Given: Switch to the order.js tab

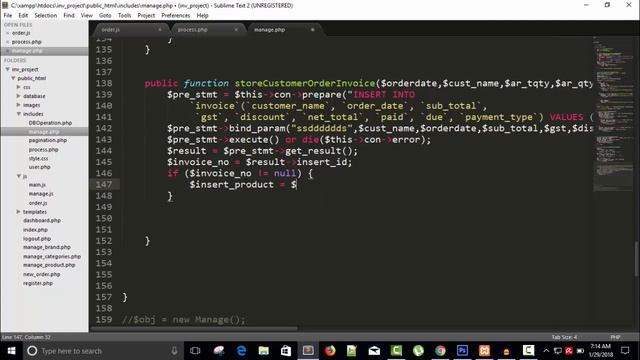Looking at the screenshot, I should point(111,29).
